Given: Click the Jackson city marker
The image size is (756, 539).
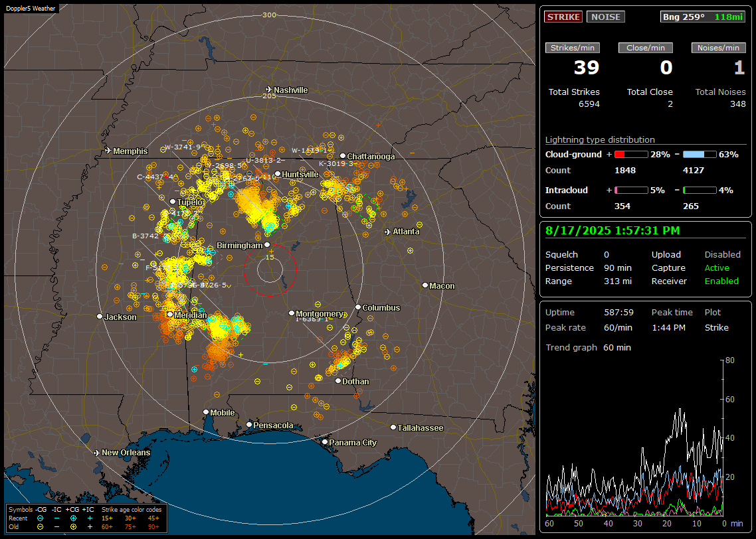Looking at the screenshot, I should tap(100, 317).
